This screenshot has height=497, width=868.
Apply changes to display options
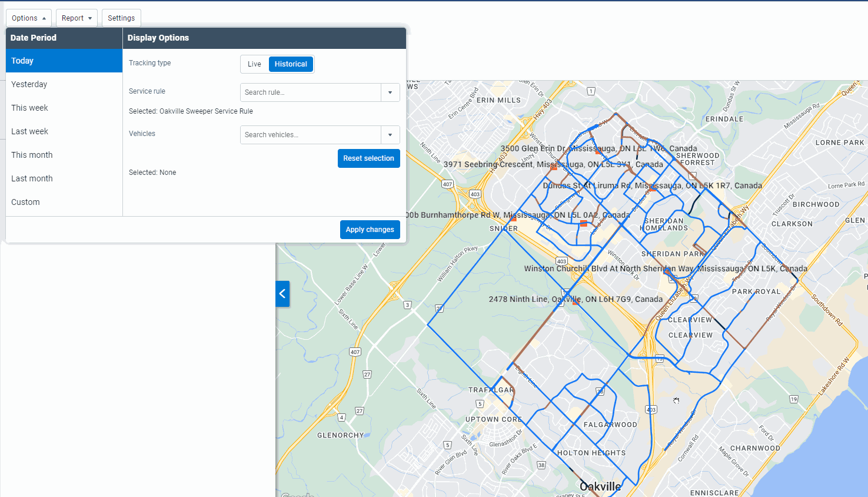(370, 229)
